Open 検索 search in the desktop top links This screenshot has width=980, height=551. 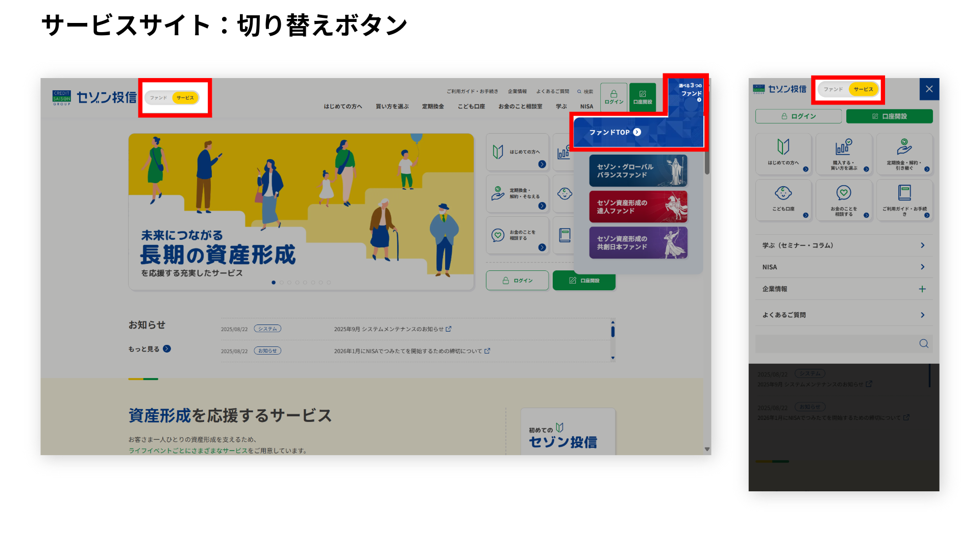click(x=585, y=92)
